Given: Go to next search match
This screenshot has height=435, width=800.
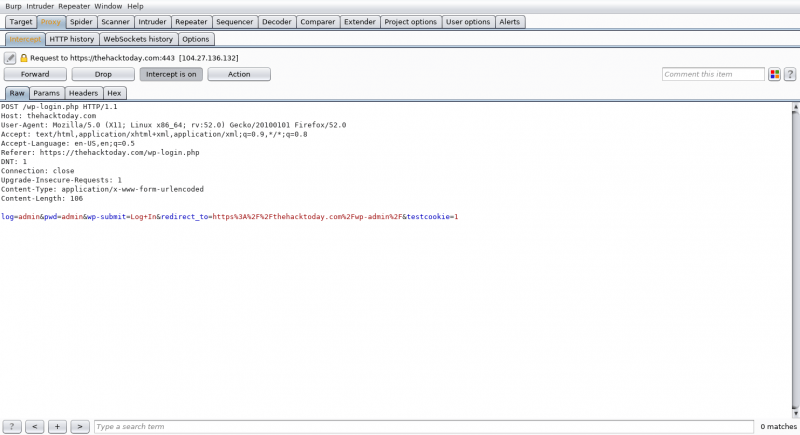Looking at the screenshot, I should 80,426.
